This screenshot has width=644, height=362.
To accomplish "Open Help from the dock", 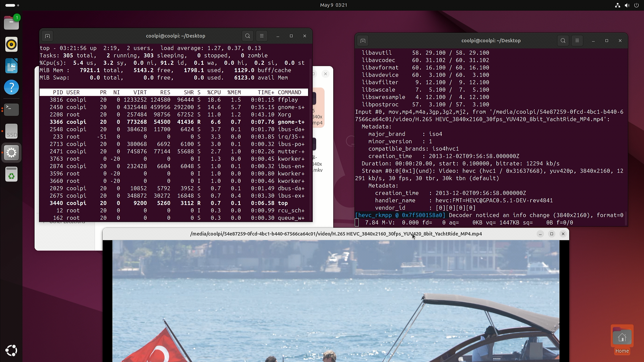I will pyautogui.click(x=11, y=87).
